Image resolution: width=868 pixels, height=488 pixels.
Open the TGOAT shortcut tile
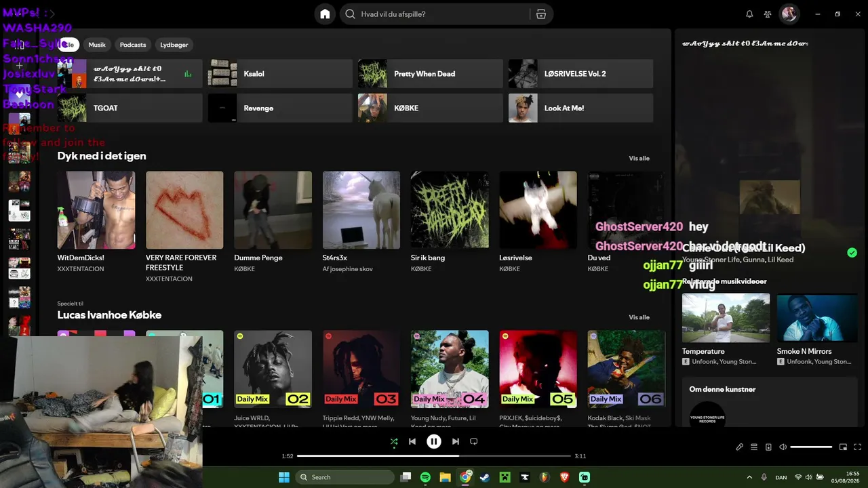130,108
